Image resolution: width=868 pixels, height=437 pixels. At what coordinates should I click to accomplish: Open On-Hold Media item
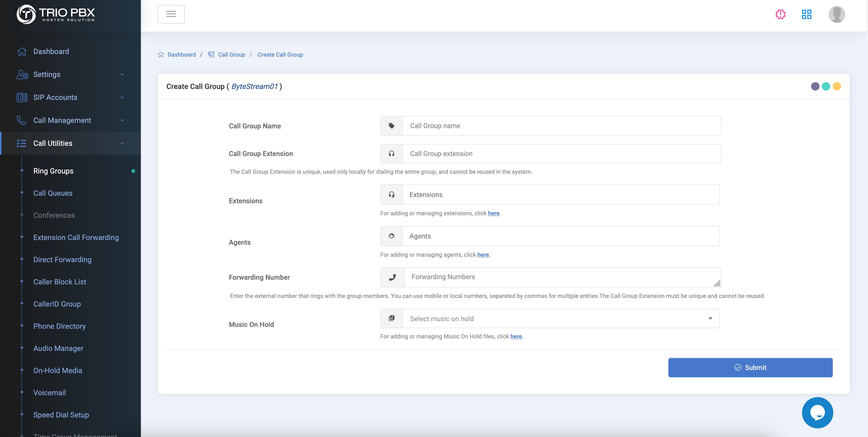[x=58, y=371]
